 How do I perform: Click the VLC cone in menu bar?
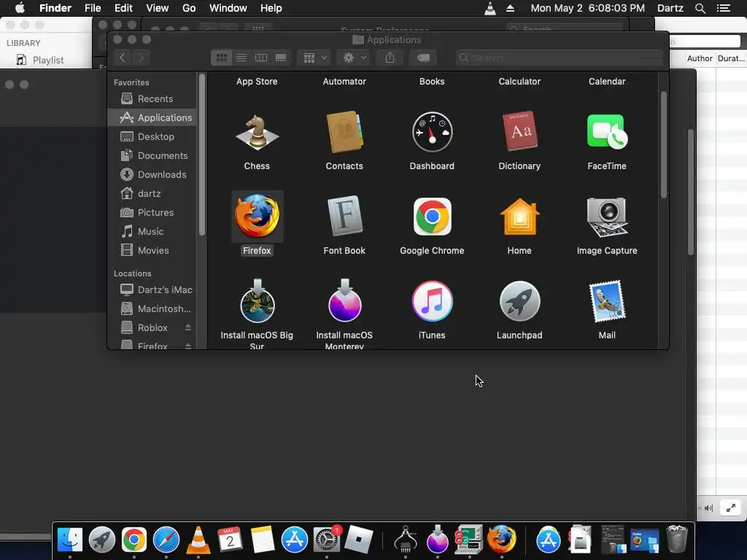pos(489,8)
